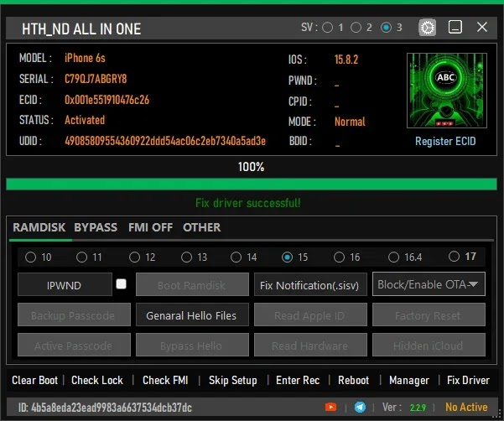504x421 pixels.
Task: Select iOS 17 radio option
Action: tap(454, 256)
